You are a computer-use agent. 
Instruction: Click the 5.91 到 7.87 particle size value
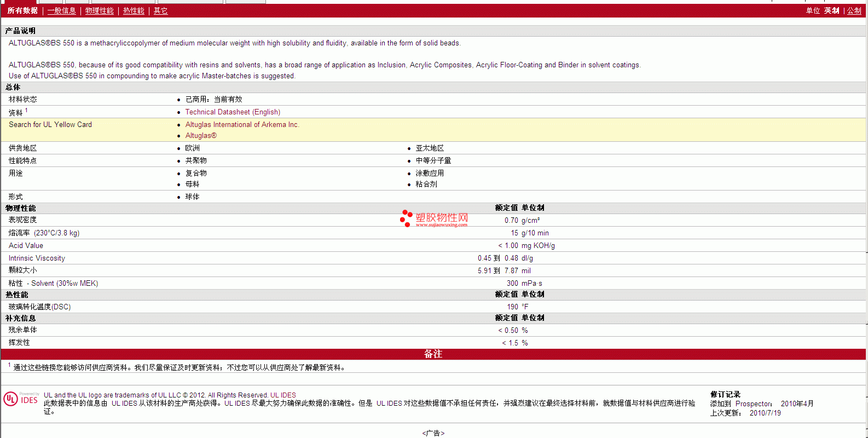(498, 270)
